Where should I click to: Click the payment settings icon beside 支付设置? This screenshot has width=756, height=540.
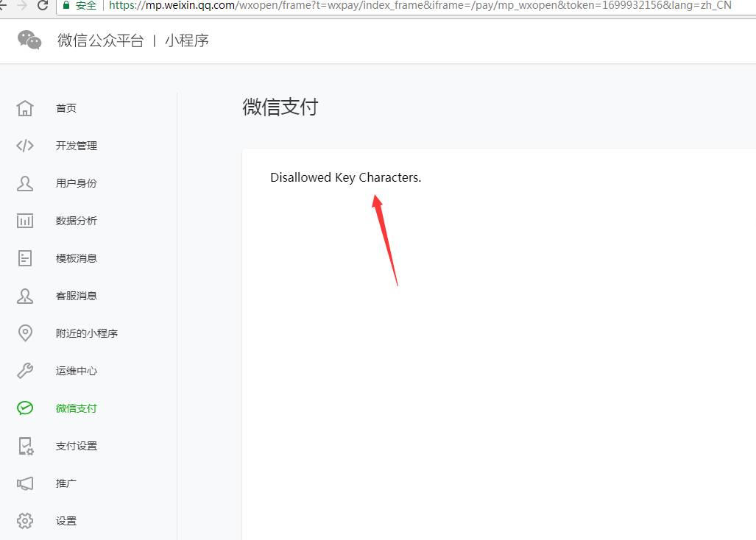click(x=26, y=446)
